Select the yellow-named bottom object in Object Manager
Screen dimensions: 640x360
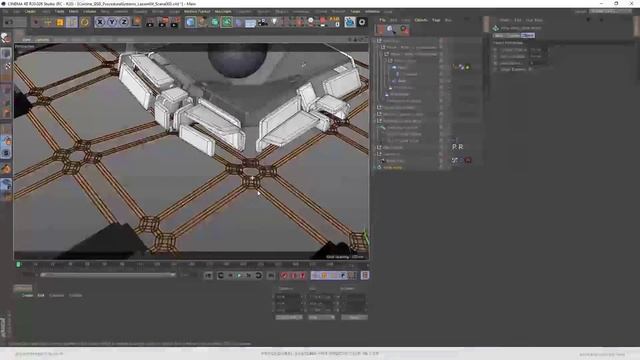tap(393, 167)
